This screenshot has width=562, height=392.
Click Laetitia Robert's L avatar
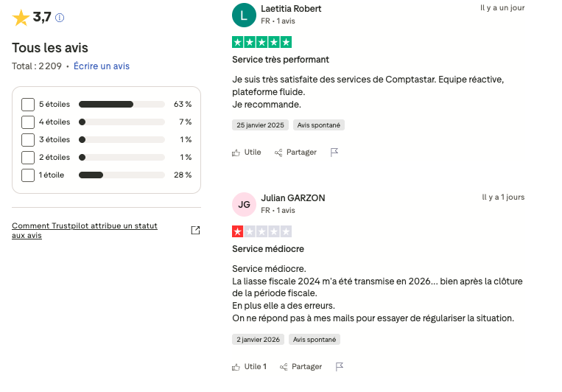(x=244, y=15)
